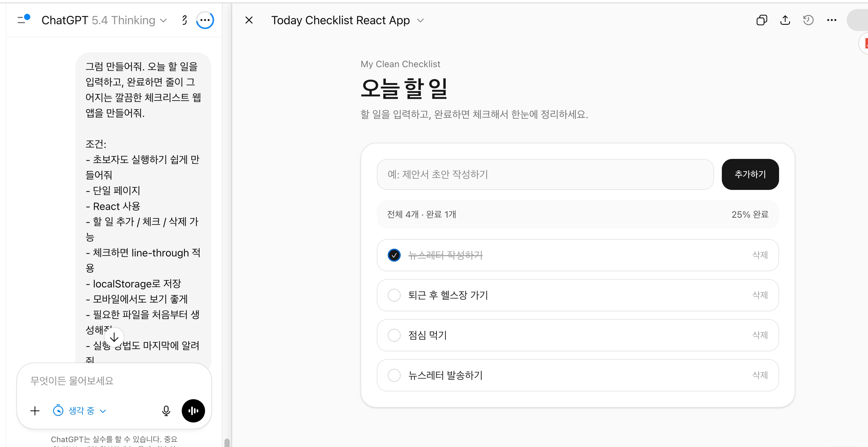The height and width of the screenshot is (447, 868).
Task: Click the share upload icon
Action: [x=785, y=20]
